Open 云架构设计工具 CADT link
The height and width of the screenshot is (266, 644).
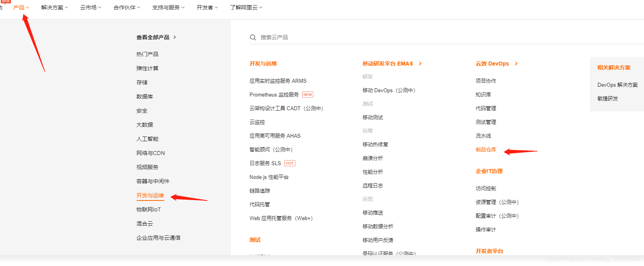286,108
